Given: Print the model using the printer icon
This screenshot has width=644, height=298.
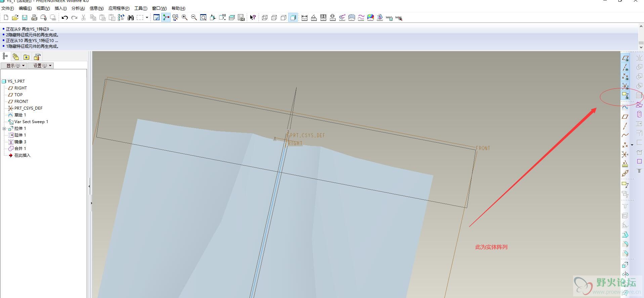Looking at the screenshot, I should click(x=34, y=17).
